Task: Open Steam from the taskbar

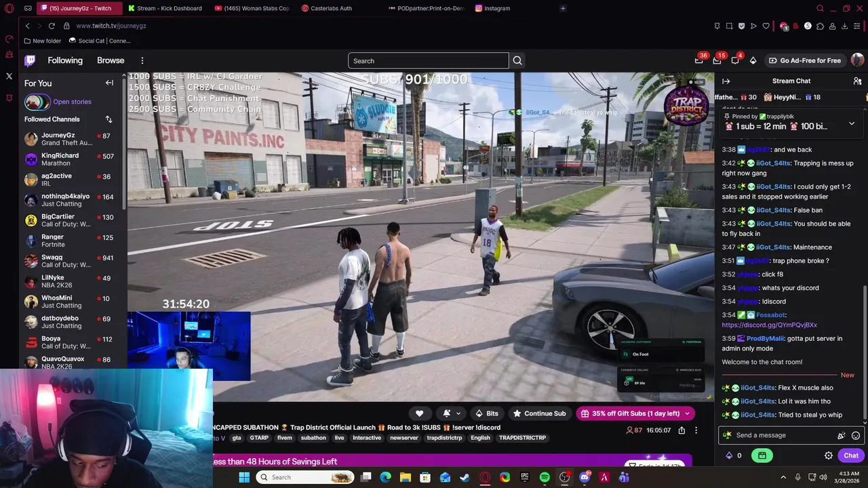Action: (x=465, y=477)
